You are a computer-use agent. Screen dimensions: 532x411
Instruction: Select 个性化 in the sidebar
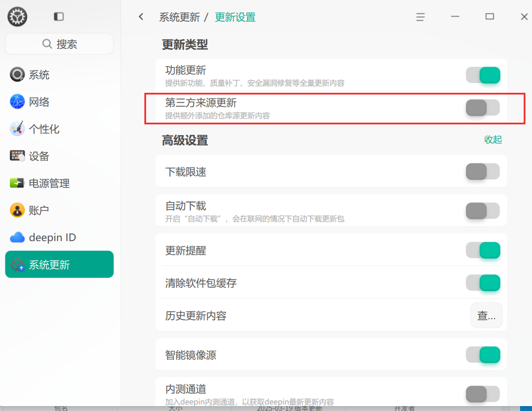click(x=59, y=129)
